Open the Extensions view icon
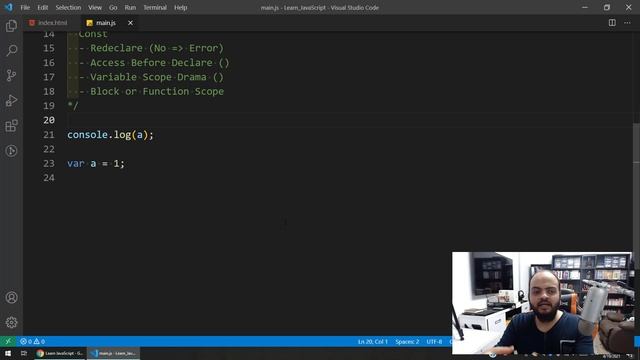 coord(11,126)
